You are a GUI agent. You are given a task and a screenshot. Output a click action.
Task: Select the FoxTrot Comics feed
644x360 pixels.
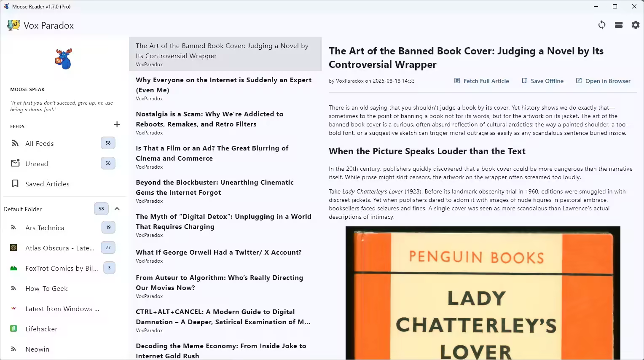tap(65, 268)
